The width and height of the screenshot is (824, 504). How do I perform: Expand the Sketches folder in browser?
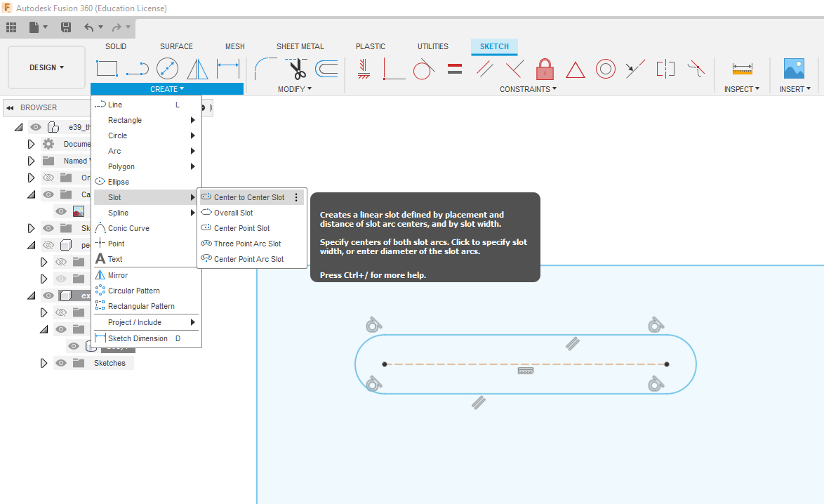point(44,363)
